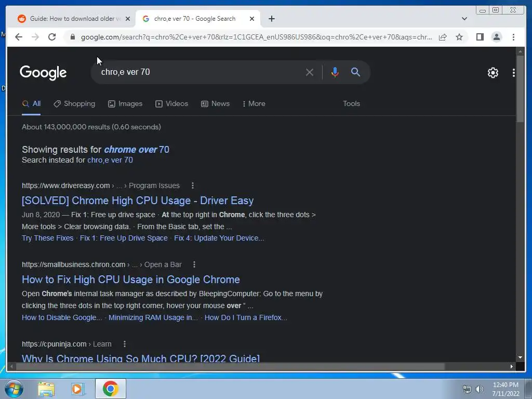
Task: Submit search with magnifier icon
Action: (355, 72)
